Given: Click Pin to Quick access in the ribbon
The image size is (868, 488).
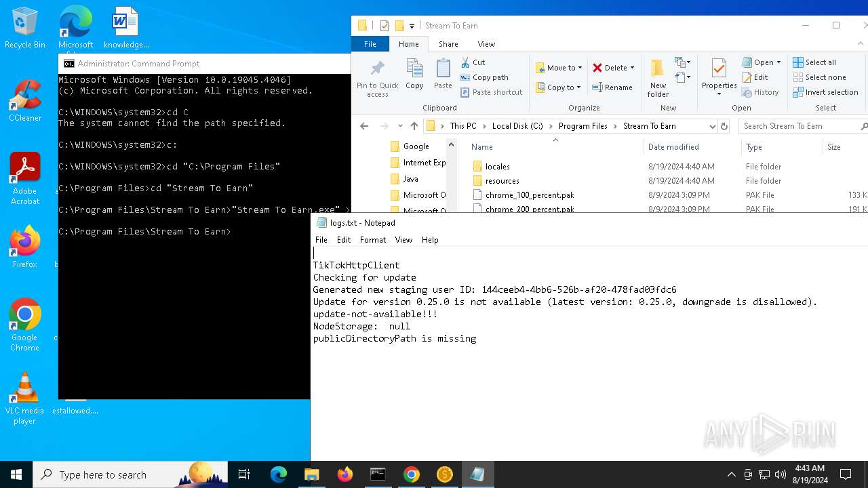Looking at the screenshot, I should [378, 79].
